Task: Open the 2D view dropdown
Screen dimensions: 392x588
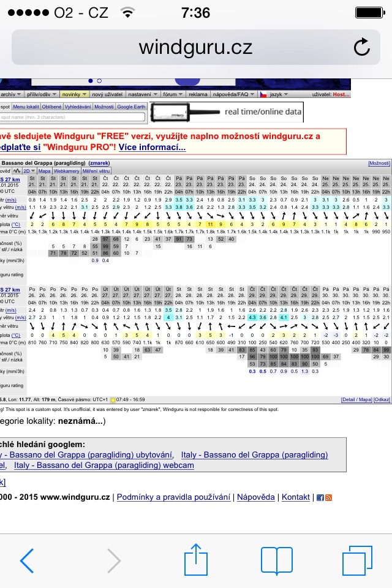Action: point(29,171)
